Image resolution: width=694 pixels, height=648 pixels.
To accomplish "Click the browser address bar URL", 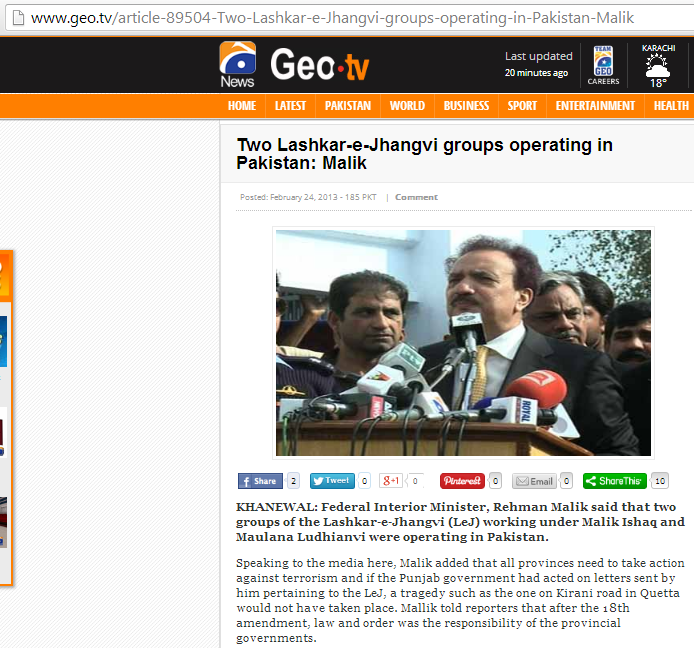I will coord(332,18).
